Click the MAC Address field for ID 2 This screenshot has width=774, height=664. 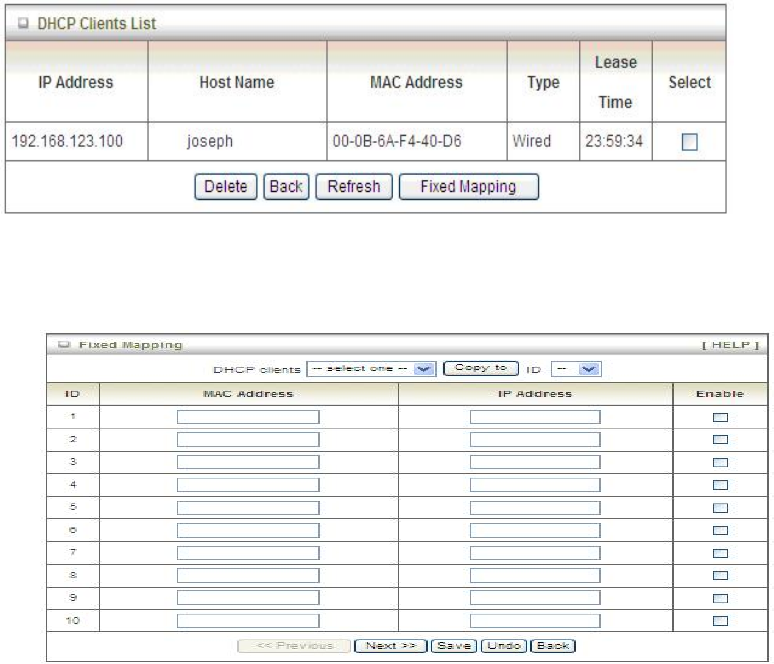(248, 439)
